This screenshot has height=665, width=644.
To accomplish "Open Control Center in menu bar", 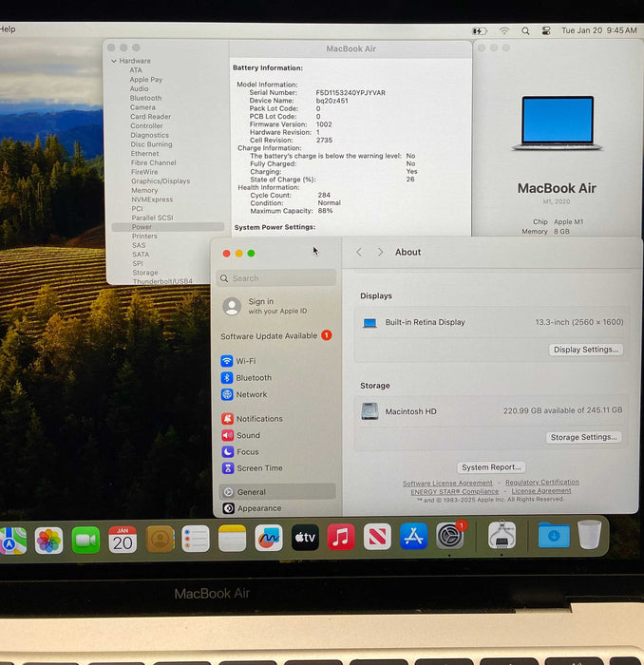I will pos(546,31).
